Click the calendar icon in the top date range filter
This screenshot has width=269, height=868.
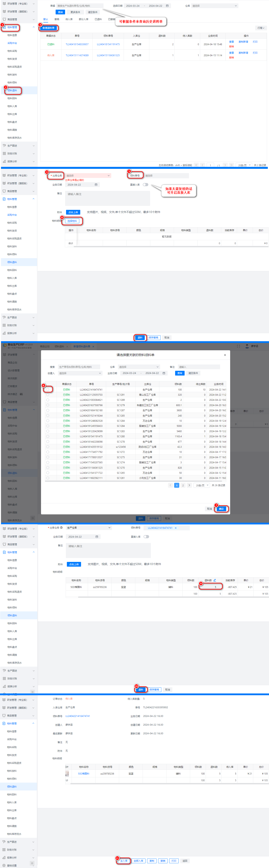[x=167, y=6]
